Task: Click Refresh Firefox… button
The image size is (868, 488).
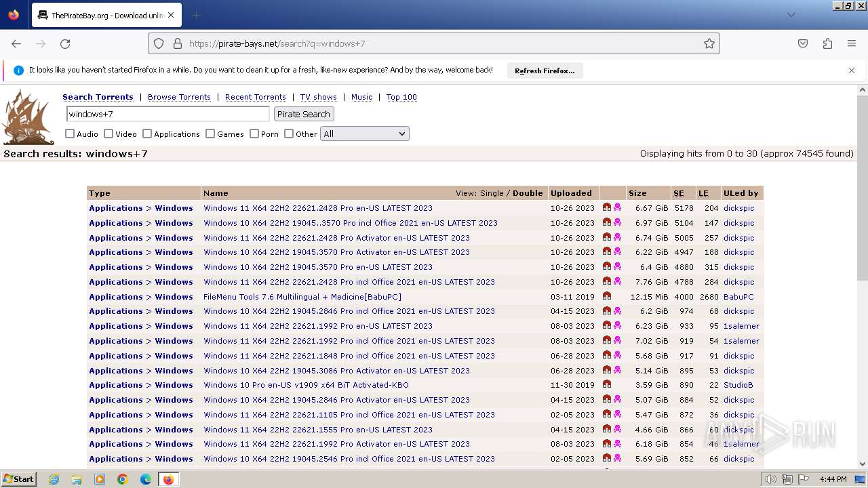Action: [x=545, y=70]
